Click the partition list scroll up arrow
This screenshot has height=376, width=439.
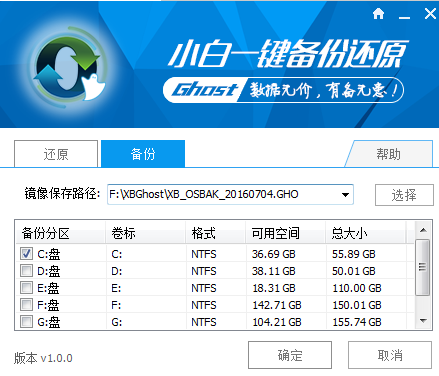pos(423,230)
